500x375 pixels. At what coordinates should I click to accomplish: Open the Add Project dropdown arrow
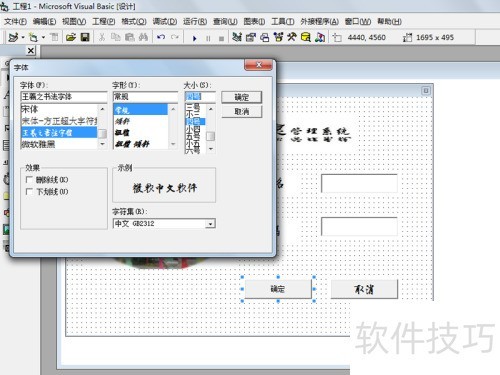pyautogui.click(x=23, y=37)
